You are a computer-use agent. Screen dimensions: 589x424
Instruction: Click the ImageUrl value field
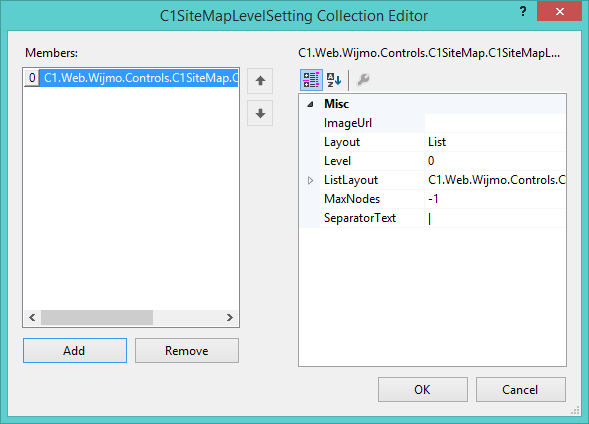click(x=495, y=123)
